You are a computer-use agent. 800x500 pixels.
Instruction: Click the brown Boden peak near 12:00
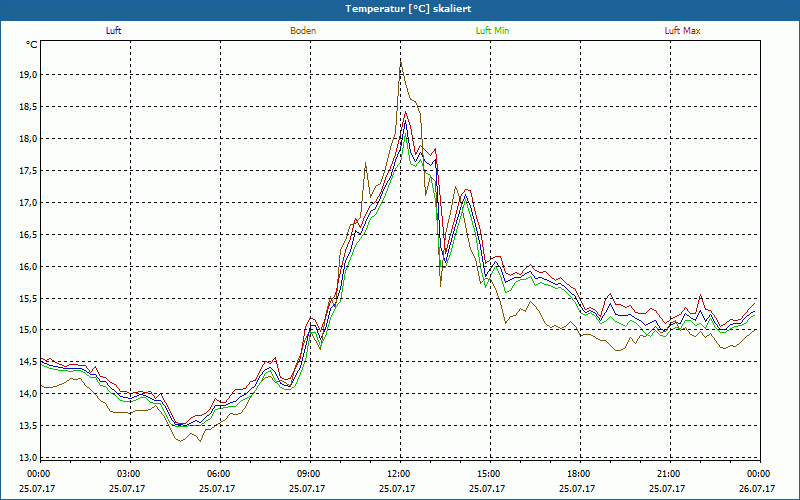point(401,61)
